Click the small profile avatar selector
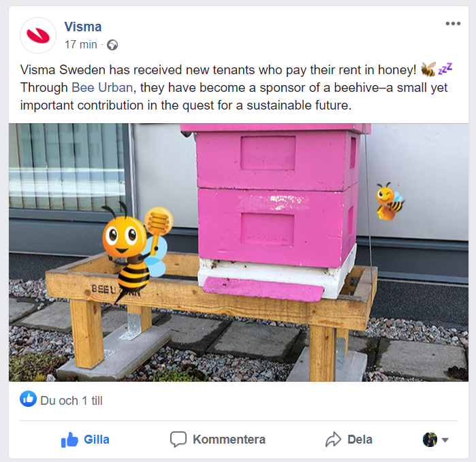Viewport: 476px width, 462px height. point(430,440)
